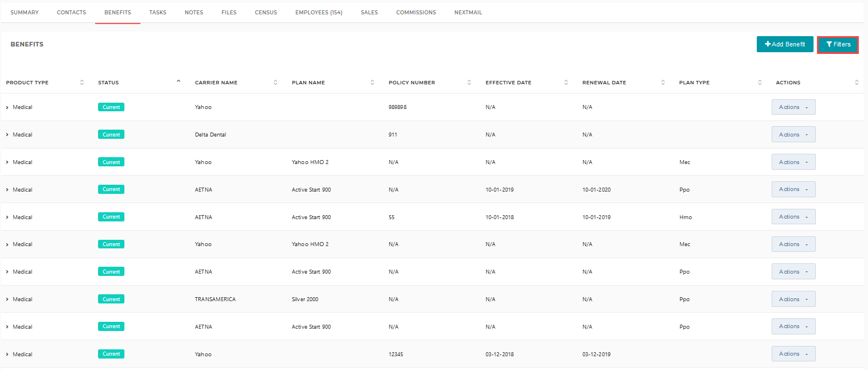Open the Filters button
This screenshot has width=868, height=370.
click(838, 44)
